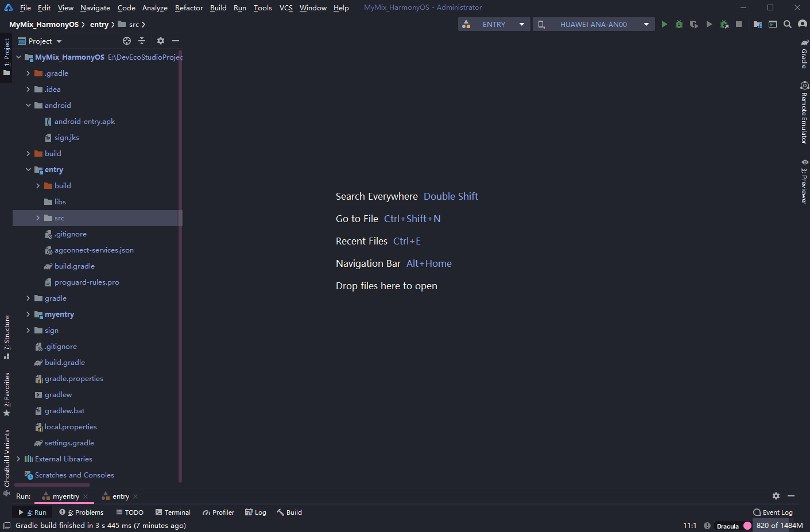Expand the .gradle folder
The image size is (810, 532).
point(28,73)
